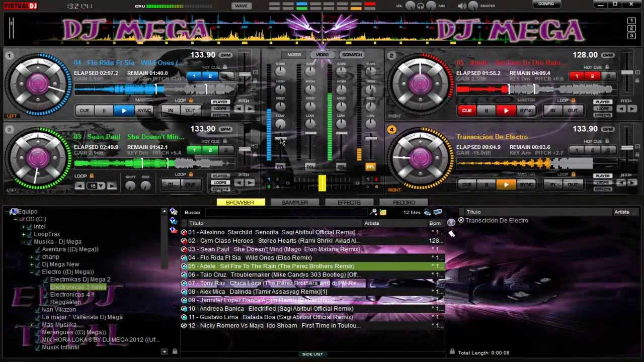Viewport: 644px width, 362px height.
Task: Open the CONFIG button
Action: tap(546, 4)
